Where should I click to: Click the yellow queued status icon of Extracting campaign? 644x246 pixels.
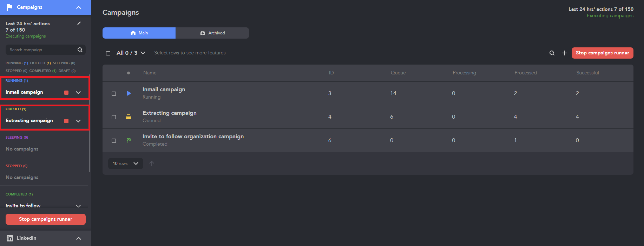[129, 117]
